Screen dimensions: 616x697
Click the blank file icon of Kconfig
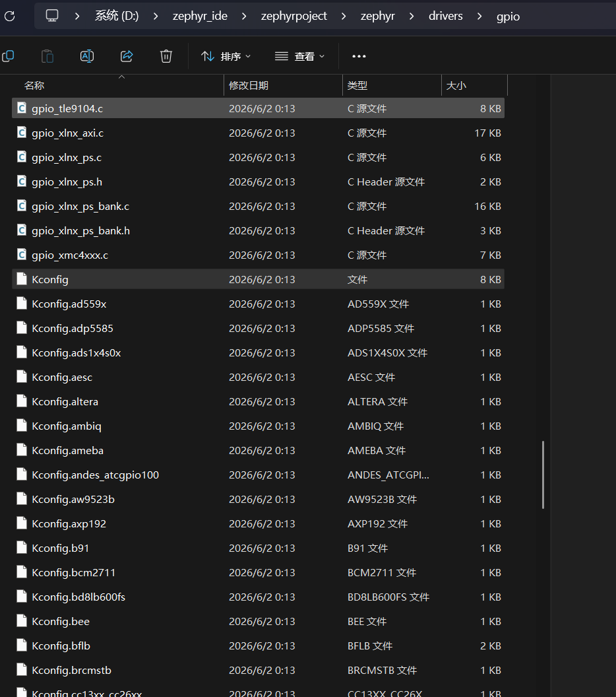pos(21,279)
